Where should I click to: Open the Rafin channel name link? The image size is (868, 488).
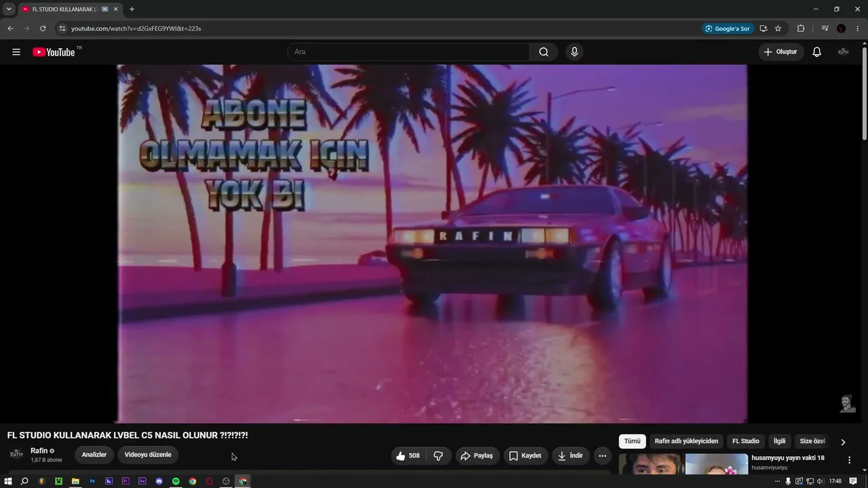tap(39, 451)
